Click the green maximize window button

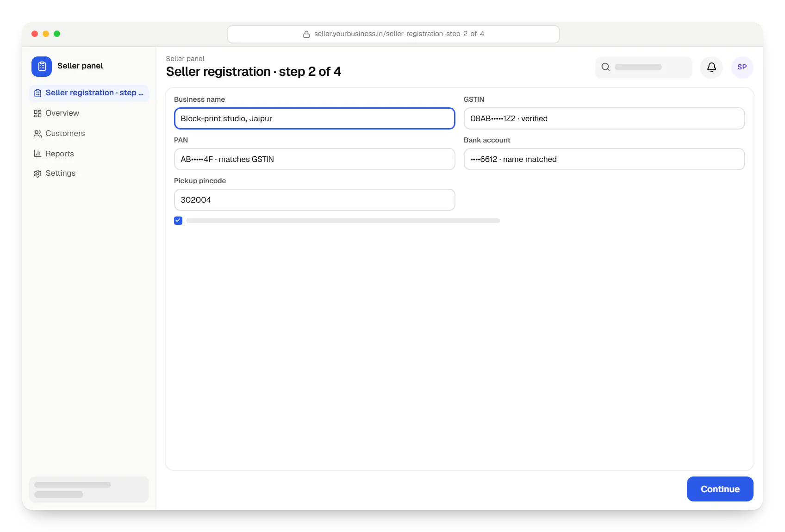(57, 34)
